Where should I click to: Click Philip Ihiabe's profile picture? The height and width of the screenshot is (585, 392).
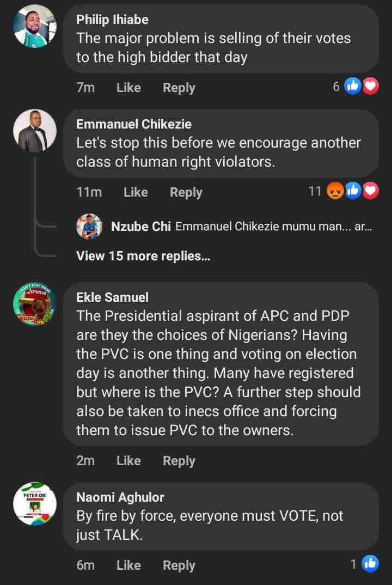click(x=35, y=26)
